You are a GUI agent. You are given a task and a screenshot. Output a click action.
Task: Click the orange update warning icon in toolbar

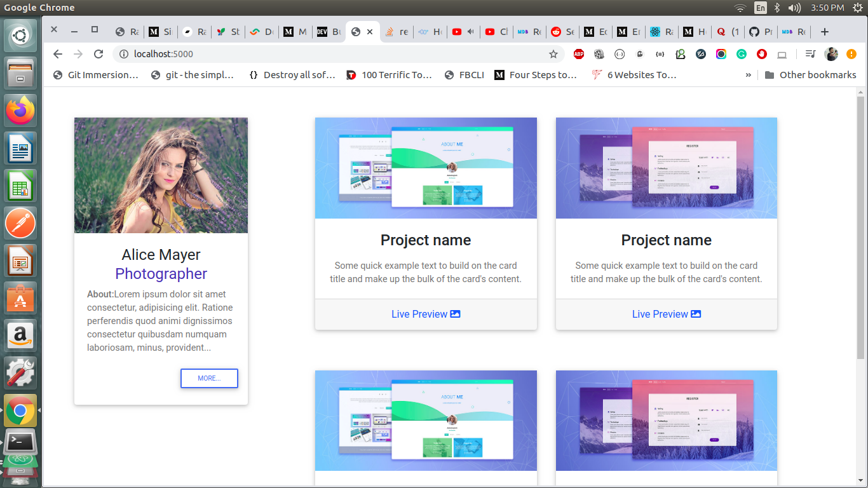coord(852,54)
